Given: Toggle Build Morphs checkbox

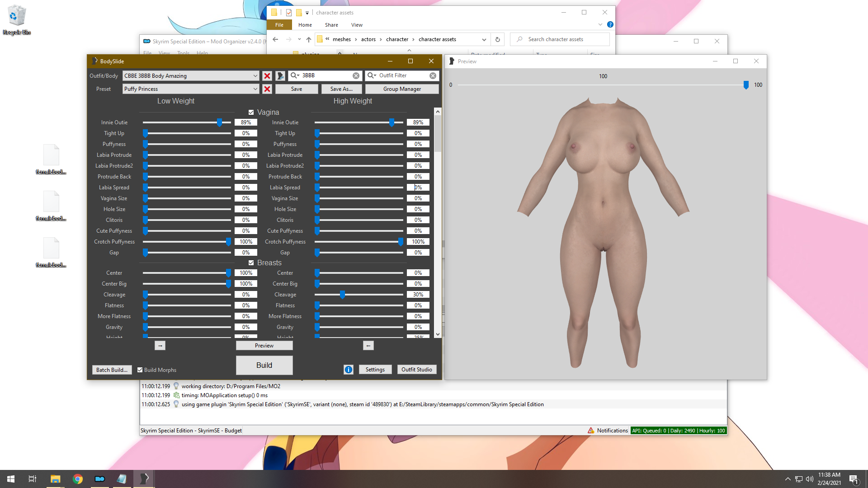Looking at the screenshot, I should click(140, 370).
